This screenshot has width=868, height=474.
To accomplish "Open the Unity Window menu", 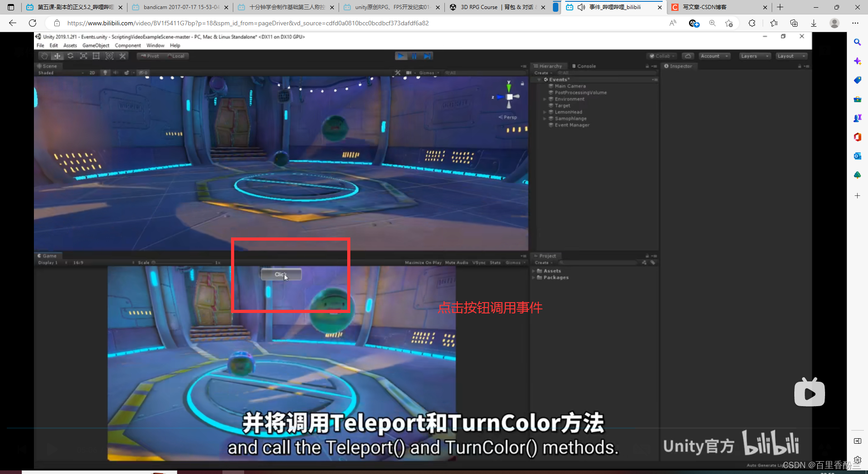I will click(x=155, y=46).
